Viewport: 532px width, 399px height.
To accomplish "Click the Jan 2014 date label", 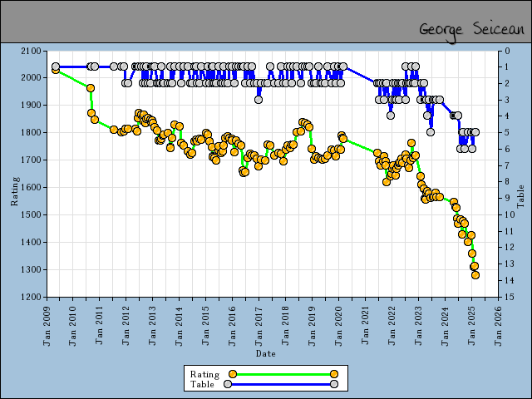I will [x=180, y=327].
